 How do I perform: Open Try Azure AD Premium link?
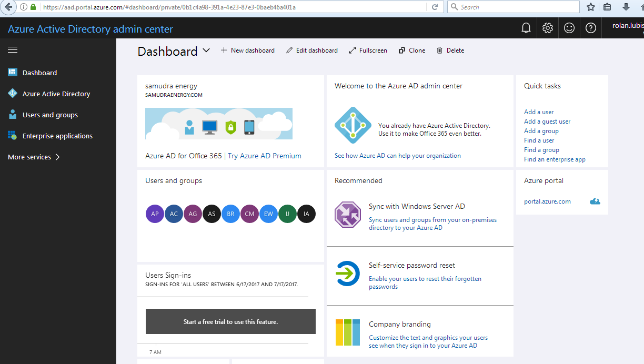tap(264, 156)
